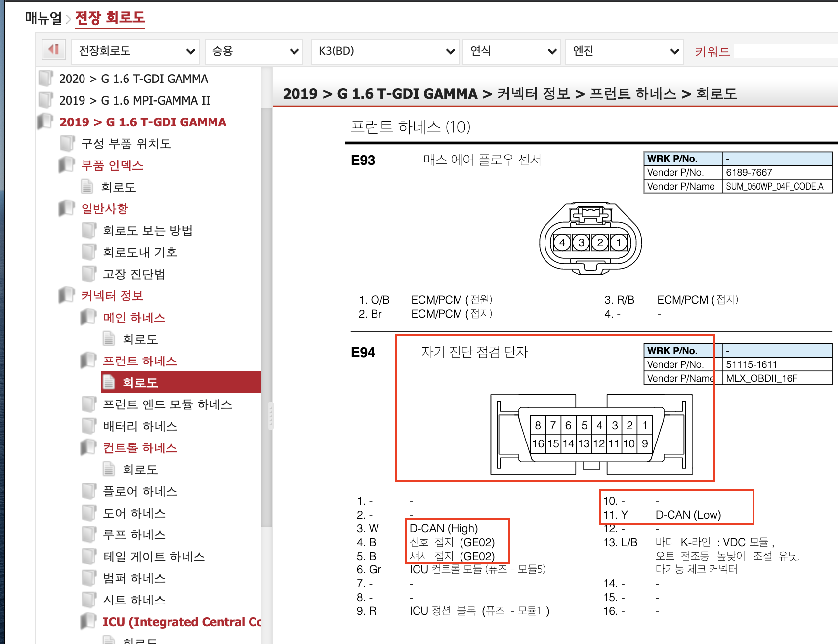Open the 전장회로도 category dropdown

(135, 51)
